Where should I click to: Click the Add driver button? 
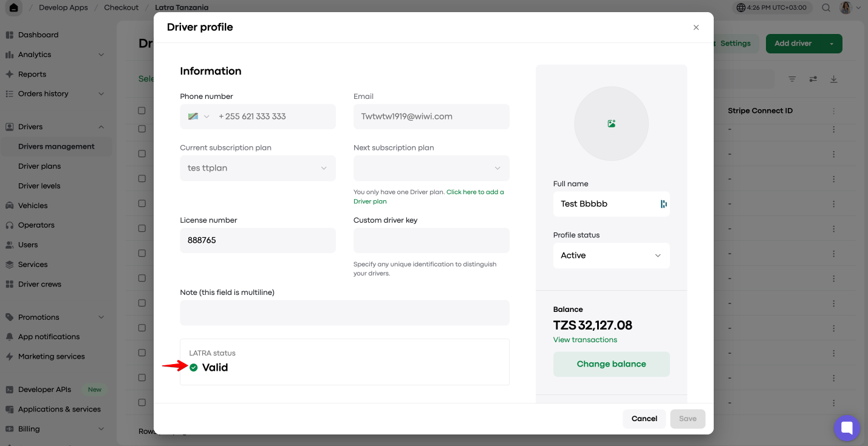point(793,44)
